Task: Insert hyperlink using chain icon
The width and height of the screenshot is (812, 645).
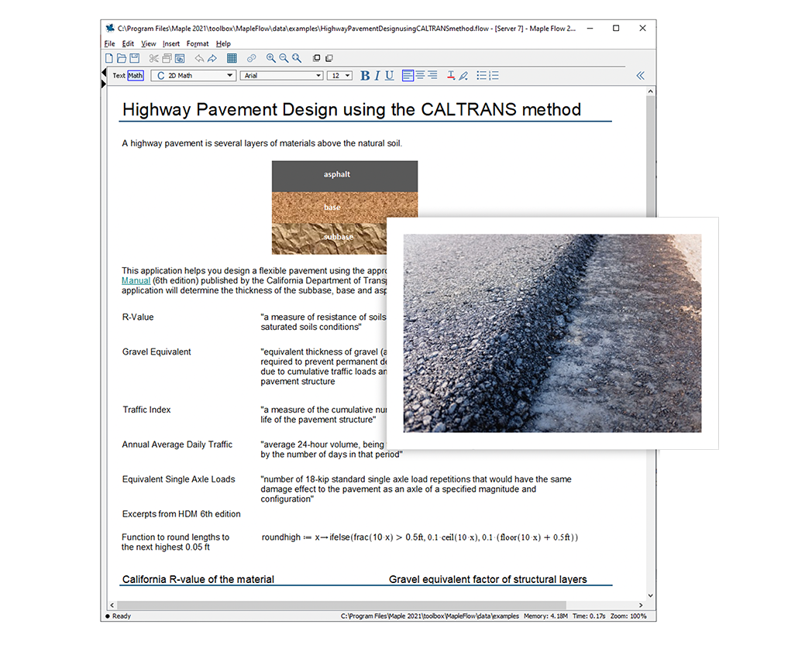Action: pos(251,59)
